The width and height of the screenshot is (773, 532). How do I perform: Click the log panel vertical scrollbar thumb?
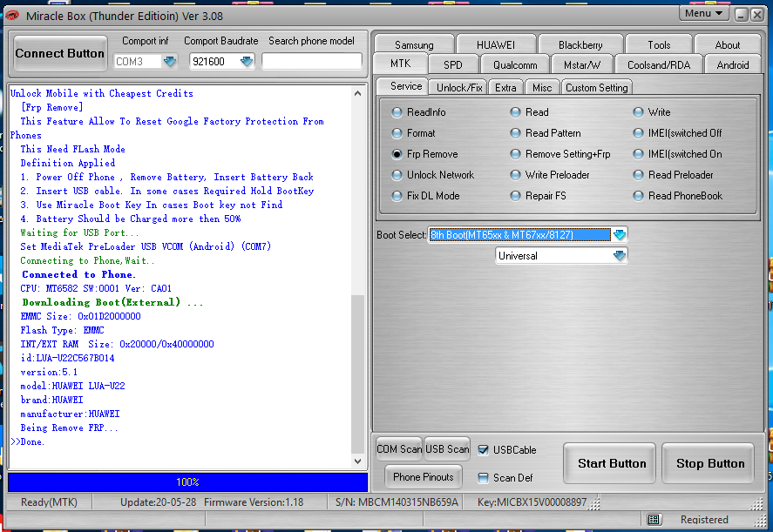click(x=357, y=374)
